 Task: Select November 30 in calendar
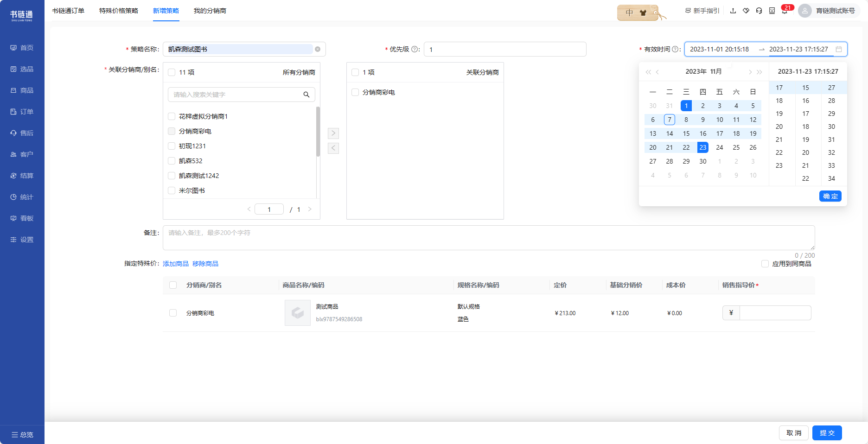703,161
